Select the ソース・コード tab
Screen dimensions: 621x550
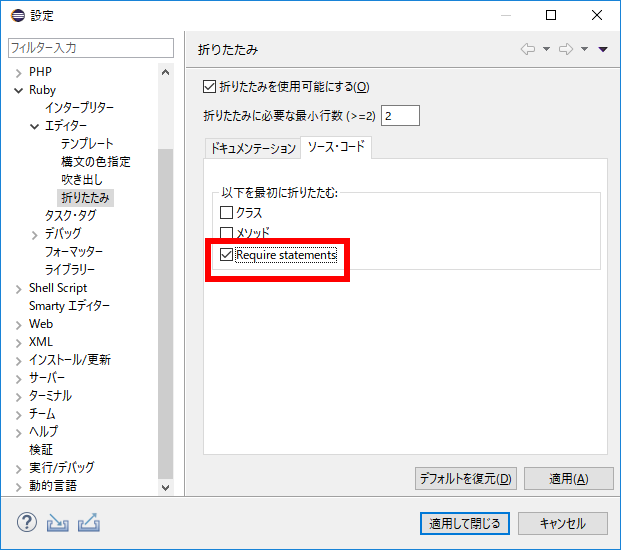coord(336,147)
